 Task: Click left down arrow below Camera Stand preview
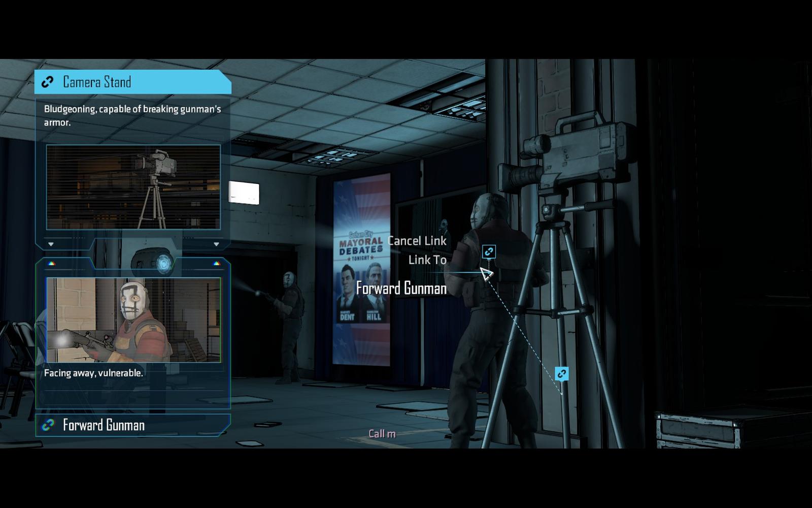coord(51,244)
